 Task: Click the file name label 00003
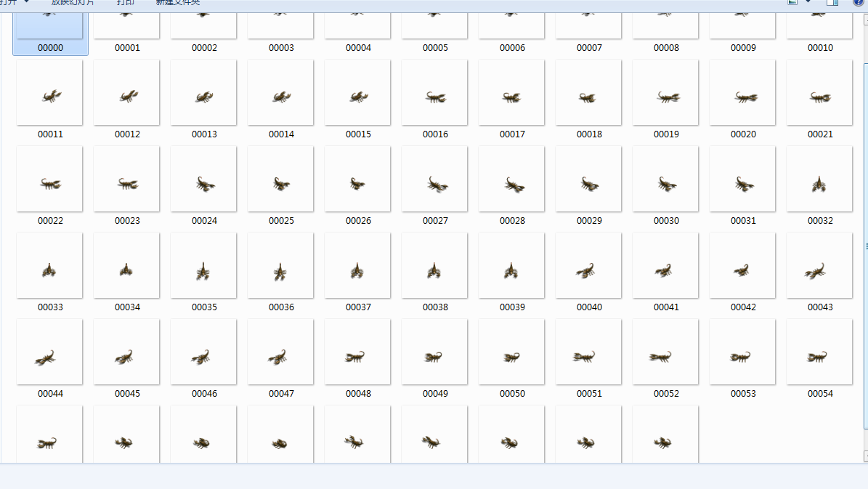(281, 48)
